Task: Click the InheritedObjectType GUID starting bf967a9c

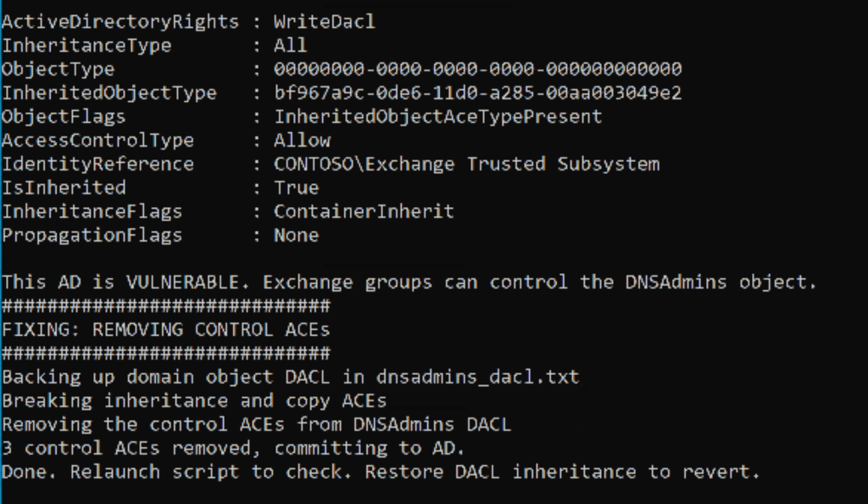Action: (x=477, y=93)
